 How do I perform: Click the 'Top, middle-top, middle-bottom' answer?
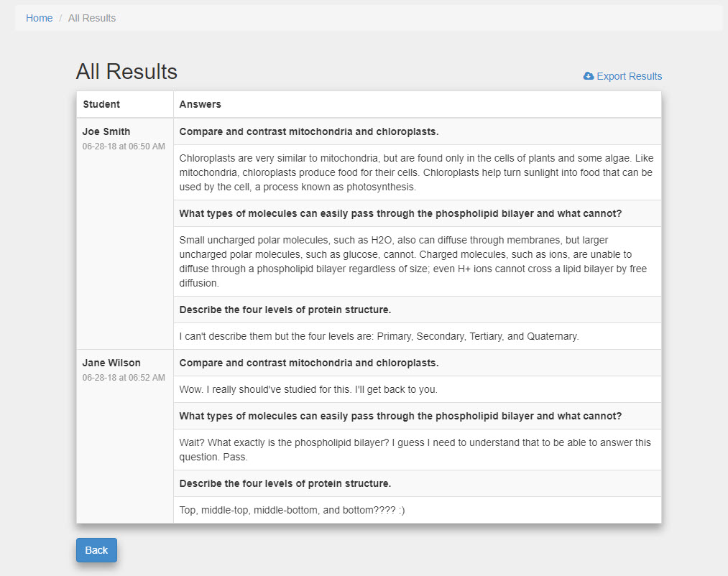(292, 510)
